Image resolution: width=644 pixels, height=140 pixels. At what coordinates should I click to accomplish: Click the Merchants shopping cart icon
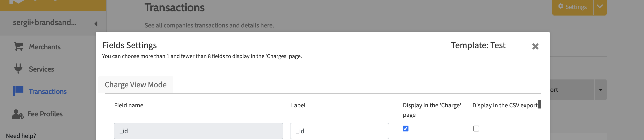click(x=18, y=47)
